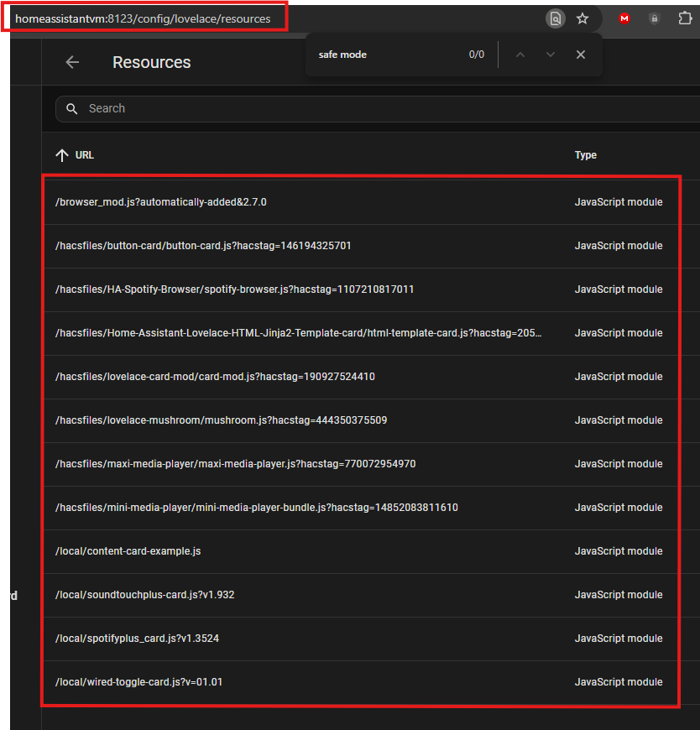The image size is (700, 730).
Task: Open the shield lock extension icon
Action: [655, 18]
